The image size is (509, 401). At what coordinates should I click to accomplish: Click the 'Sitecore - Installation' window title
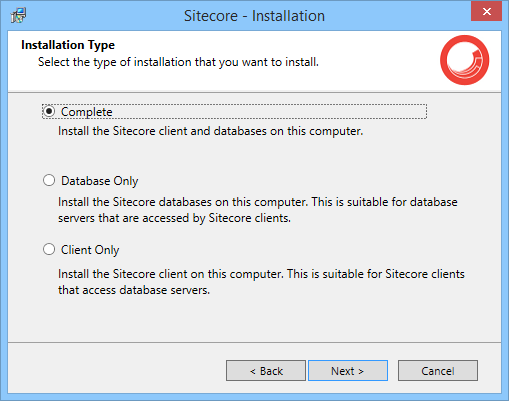(254, 16)
